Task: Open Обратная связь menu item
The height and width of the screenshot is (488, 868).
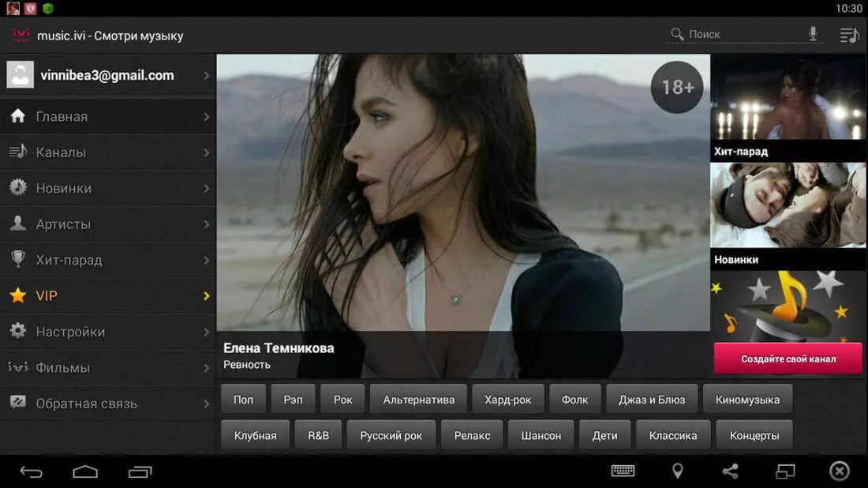Action: [108, 404]
